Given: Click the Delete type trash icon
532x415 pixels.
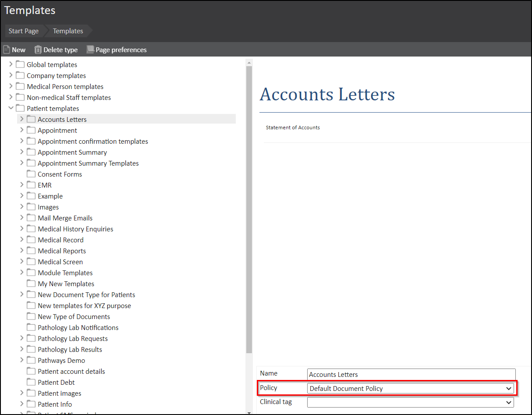Looking at the screenshot, I should 38,50.
